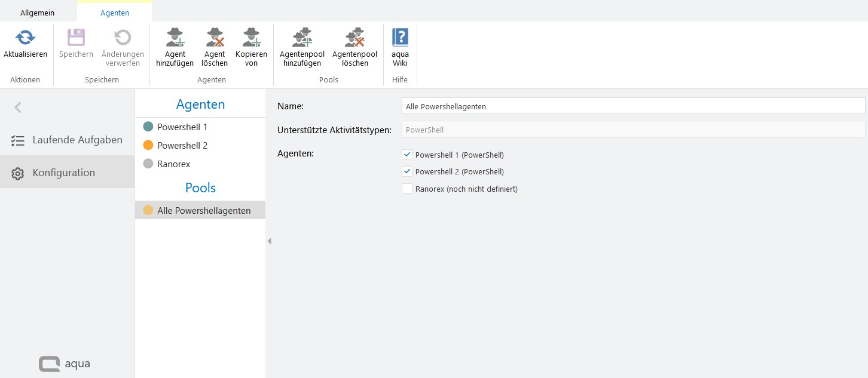Viewport: 868px width, 378px height.
Task: Uncheck the Powershell 1 (PowerShell) checkbox
Action: pyautogui.click(x=407, y=155)
